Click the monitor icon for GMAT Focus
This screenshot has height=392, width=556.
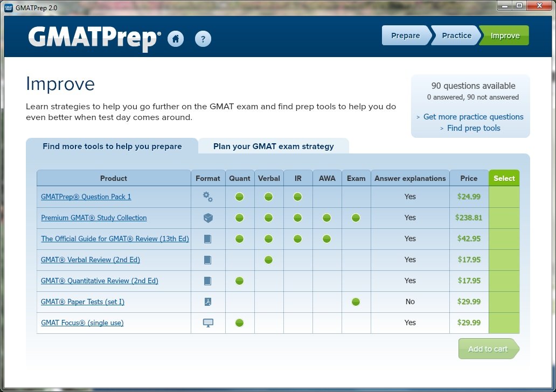click(x=208, y=323)
